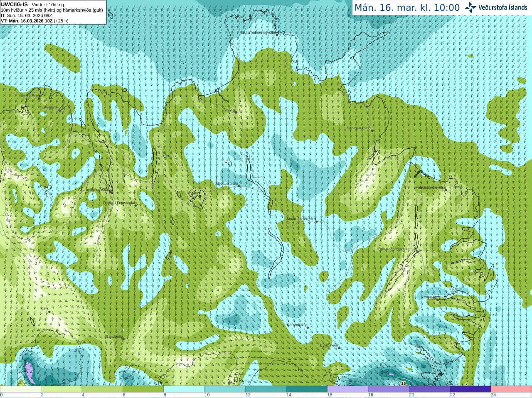Viewport: 532px width, 398px height.
Task: Select the Ásbyrgi station dot
Action: click(x=236, y=112)
